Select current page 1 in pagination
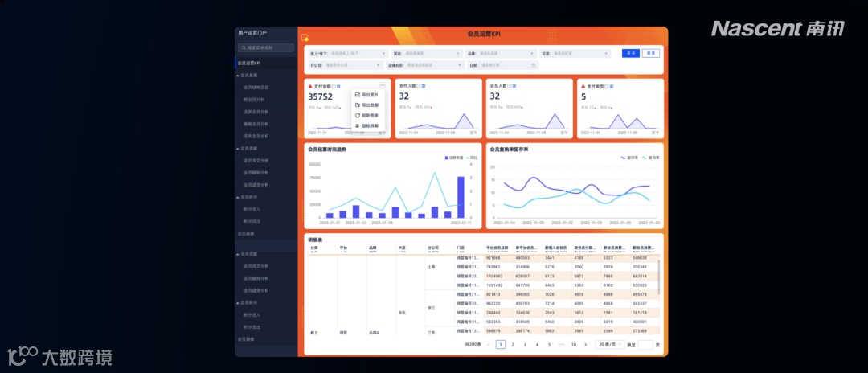This screenshot has width=868, height=373. click(x=501, y=345)
